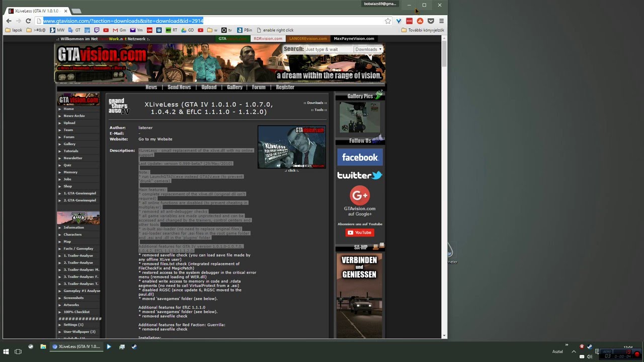
Task: Click the browser address bar URL
Action: 123,21
